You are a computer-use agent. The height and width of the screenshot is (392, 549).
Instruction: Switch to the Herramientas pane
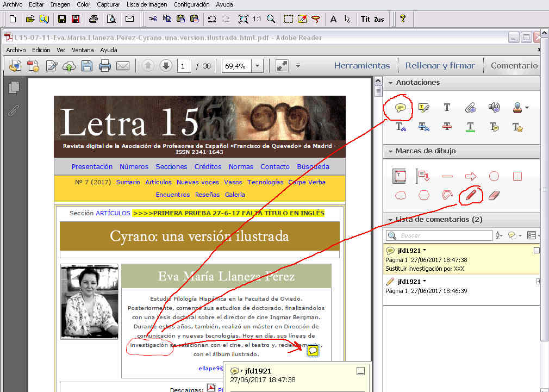point(361,66)
